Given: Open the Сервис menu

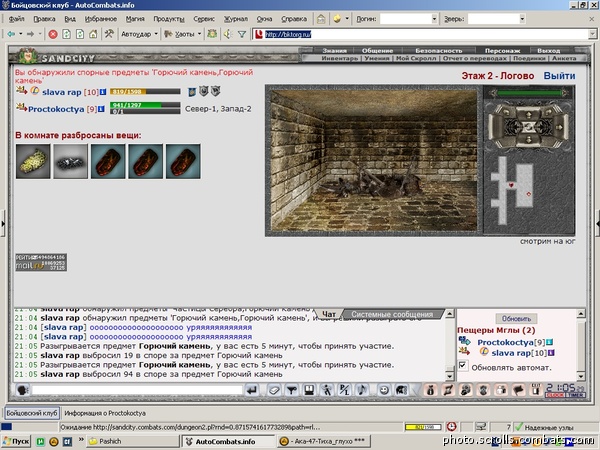Looking at the screenshot, I should (x=204, y=19).
